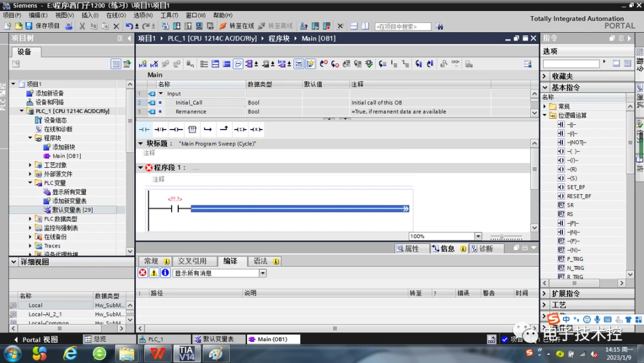Open the Windows Start menu
The image size is (644, 363).
(x=13, y=353)
